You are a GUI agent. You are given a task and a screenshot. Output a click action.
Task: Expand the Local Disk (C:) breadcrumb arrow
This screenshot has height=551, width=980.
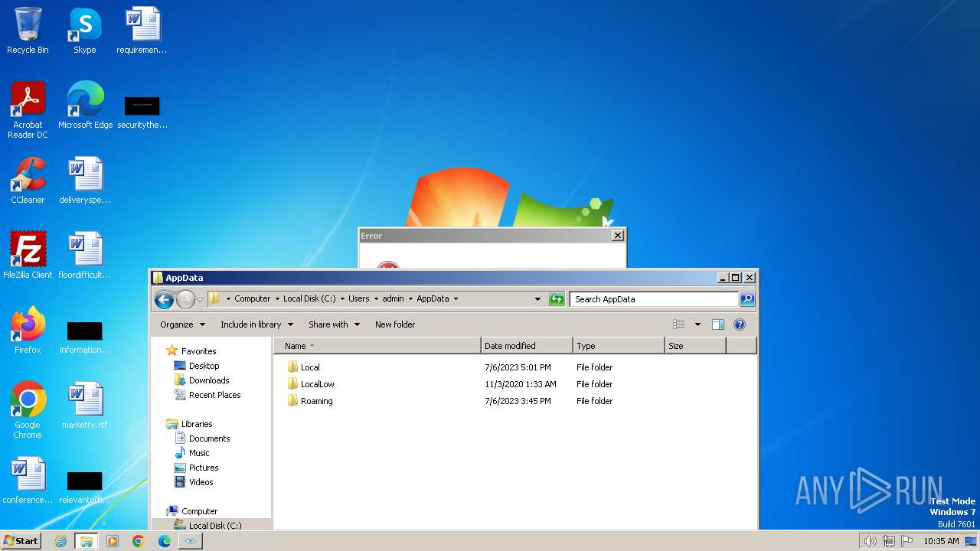click(341, 299)
